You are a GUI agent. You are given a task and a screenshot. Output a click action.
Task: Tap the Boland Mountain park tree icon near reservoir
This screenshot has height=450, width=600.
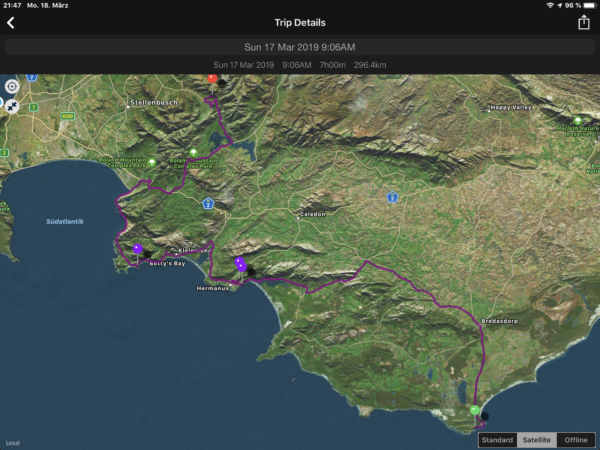pos(193,152)
